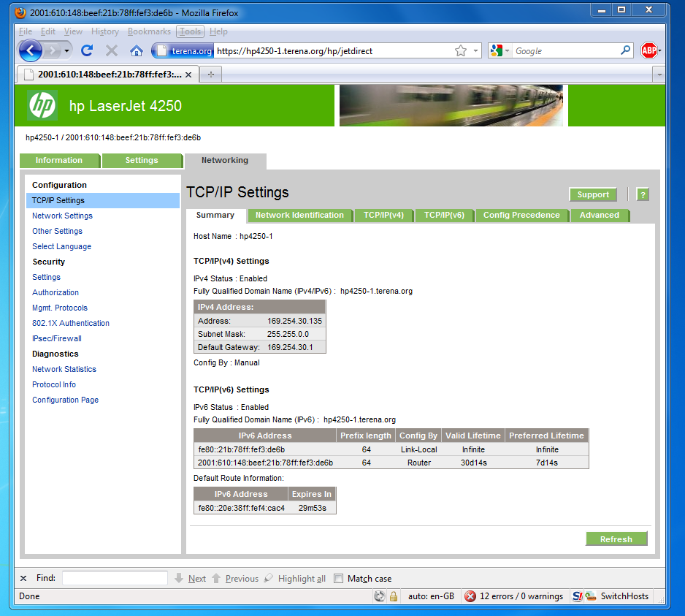Select the Config Precedence tab

click(x=521, y=215)
